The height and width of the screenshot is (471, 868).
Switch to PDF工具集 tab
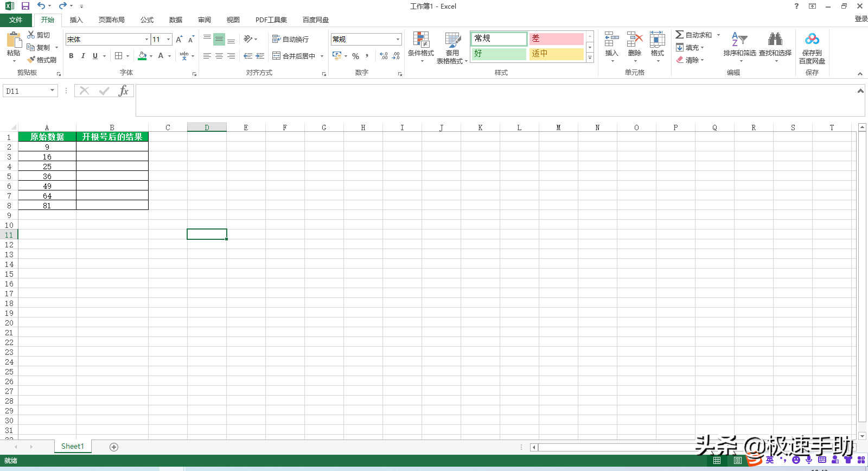click(271, 20)
